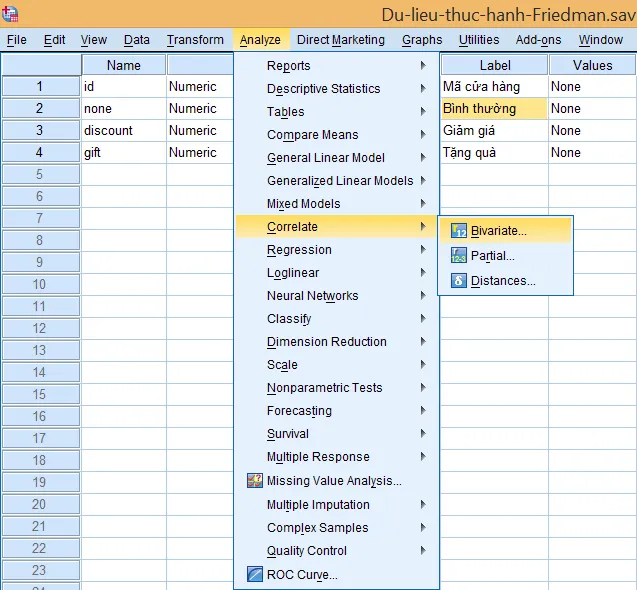
Task: Open the Complex Samples submenu
Action: click(337, 527)
